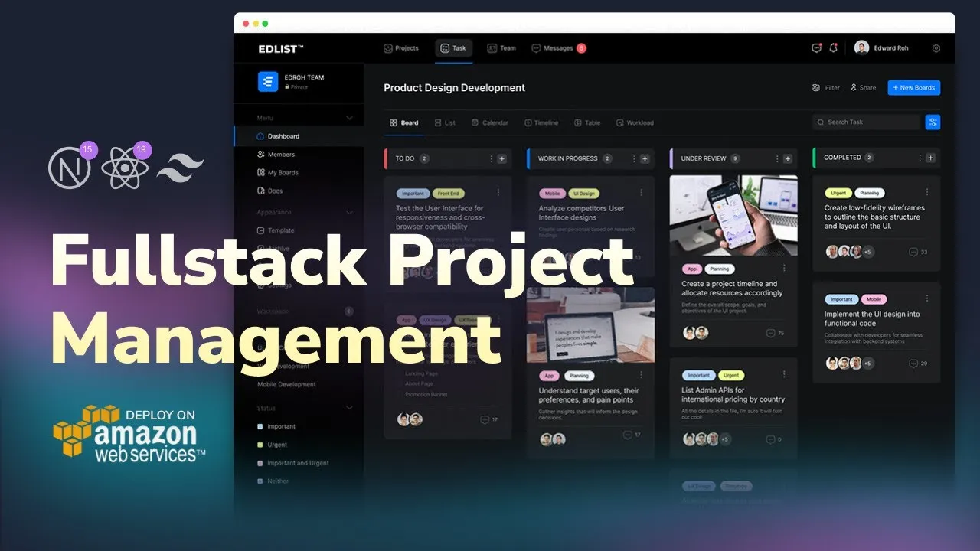Open the Projects tab in top navigation
This screenshot has height=551, width=980.
tap(401, 48)
